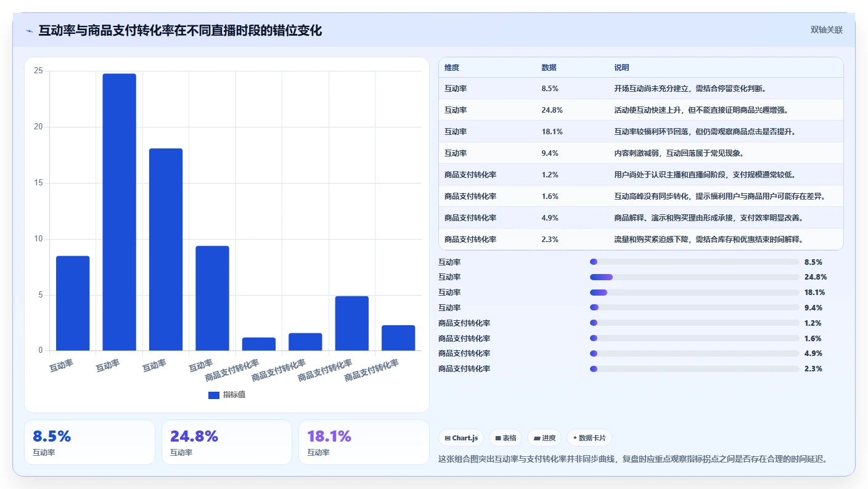Screen dimensions: 868x489
Task: Click the y-axis label 25
Action: 38,71
